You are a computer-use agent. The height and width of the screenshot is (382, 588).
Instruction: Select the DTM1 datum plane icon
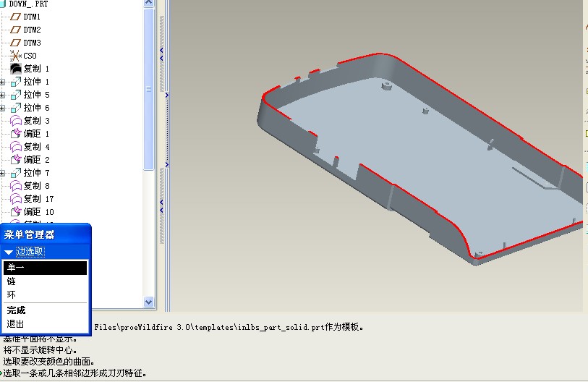tap(15, 17)
